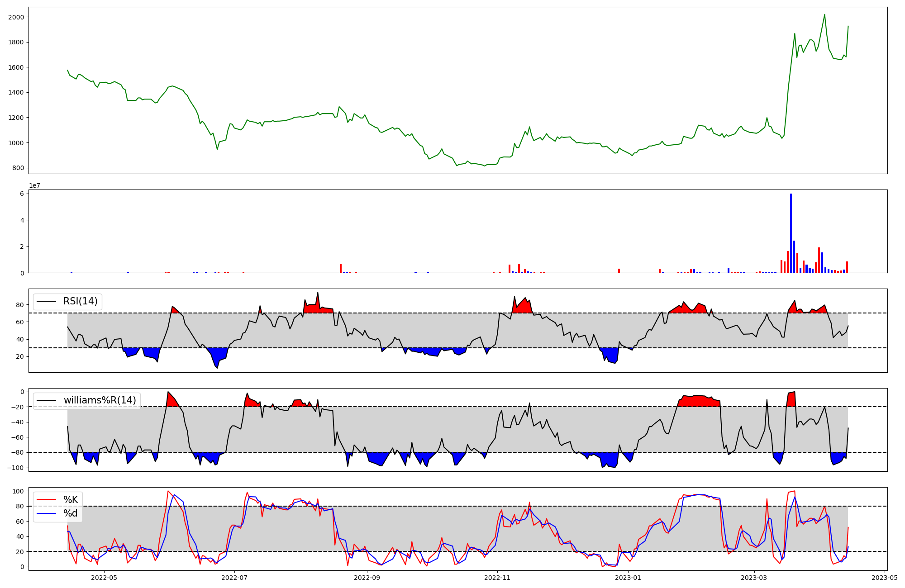The height and width of the screenshot is (588, 905).
Task: Click the red line sample beside %K
Action: pyautogui.click(x=46, y=499)
